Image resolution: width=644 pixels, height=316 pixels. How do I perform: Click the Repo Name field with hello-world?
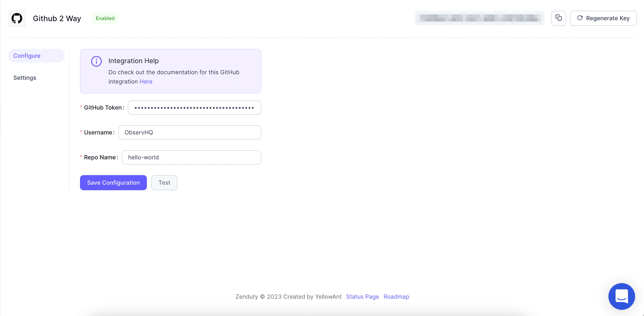pos(191,157)
